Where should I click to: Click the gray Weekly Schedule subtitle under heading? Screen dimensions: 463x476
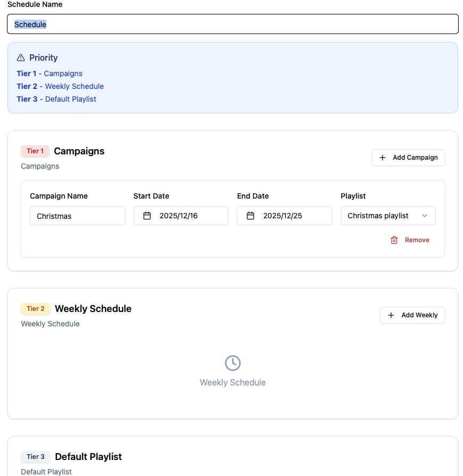[50, 324]
